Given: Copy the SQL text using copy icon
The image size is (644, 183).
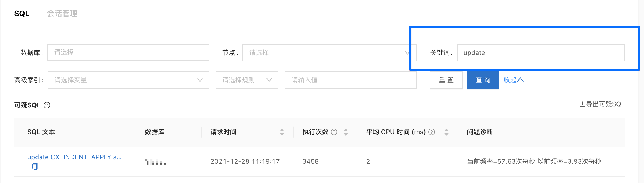Looking at the screenshot, I should click(35, 166).
